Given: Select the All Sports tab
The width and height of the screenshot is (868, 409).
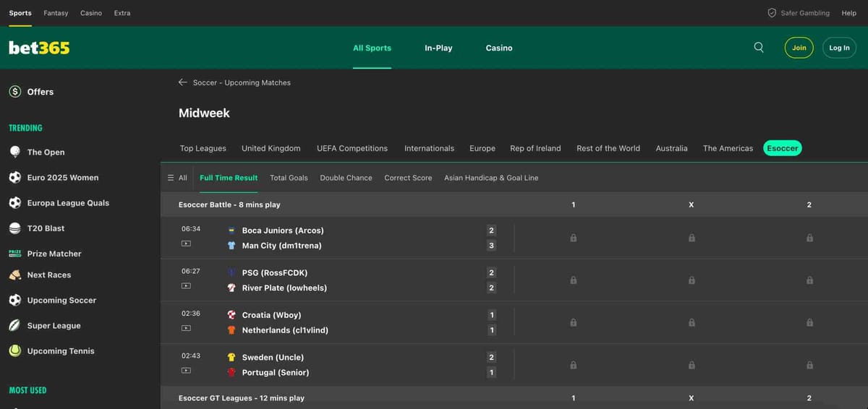Looking at the screenshot, I should click(x=372, y=48).
